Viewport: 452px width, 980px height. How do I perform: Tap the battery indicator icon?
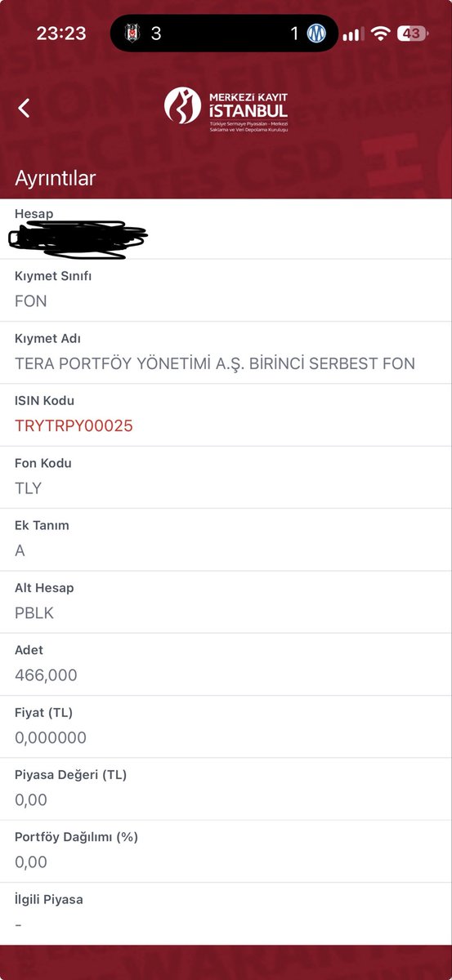point(412,33)
